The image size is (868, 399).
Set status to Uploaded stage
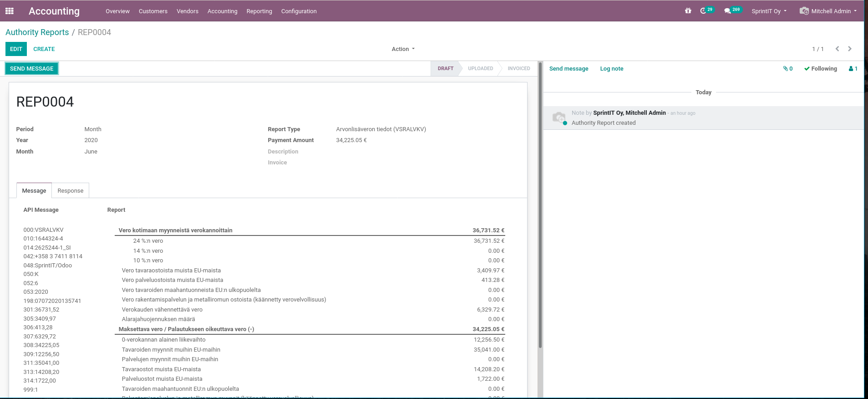pyautogui.click(x=480, y=69)
